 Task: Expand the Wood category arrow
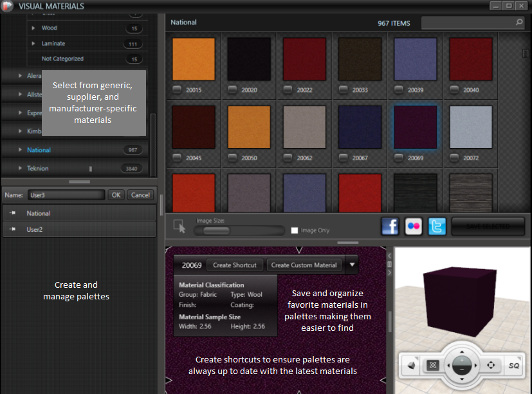coord(33,28)
